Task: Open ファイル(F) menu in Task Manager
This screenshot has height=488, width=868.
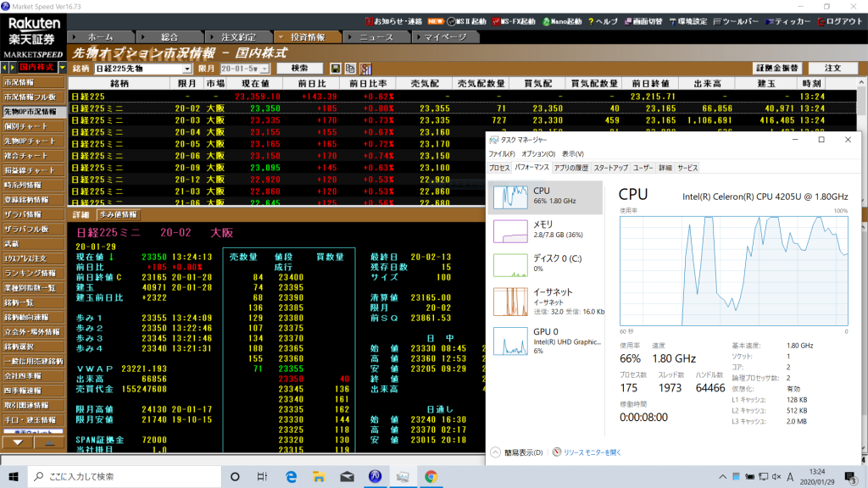Action: tap(502, 154)
